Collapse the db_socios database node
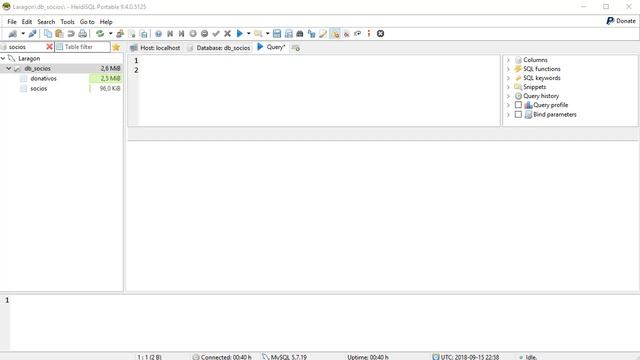This screenshot has width=640, height=360. tap(9, 69)
